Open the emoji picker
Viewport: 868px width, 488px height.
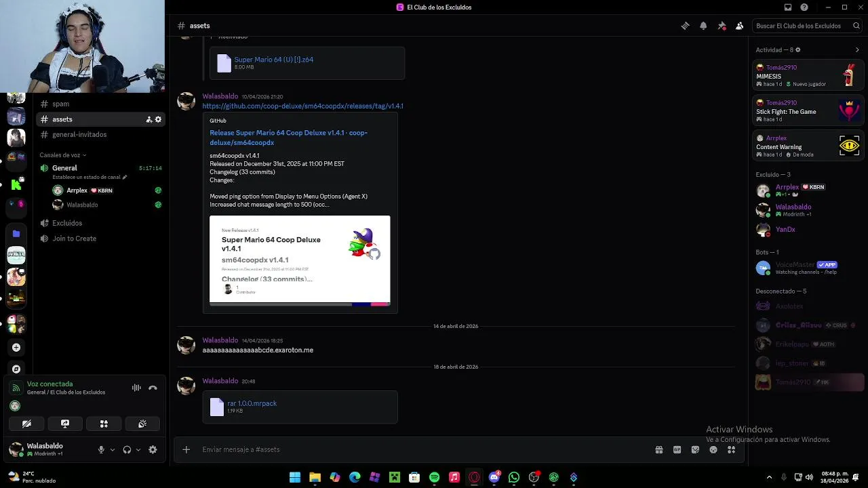click(x=713, y=449)
